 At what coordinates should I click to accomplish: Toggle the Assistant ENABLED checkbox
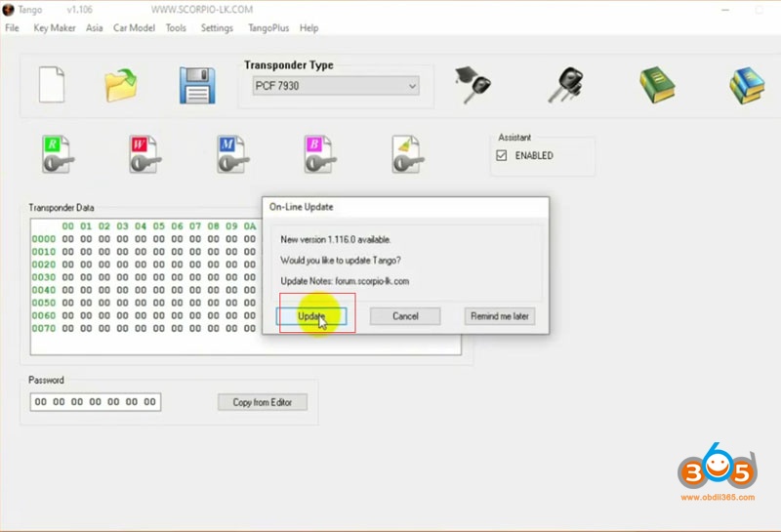(502, 155)
